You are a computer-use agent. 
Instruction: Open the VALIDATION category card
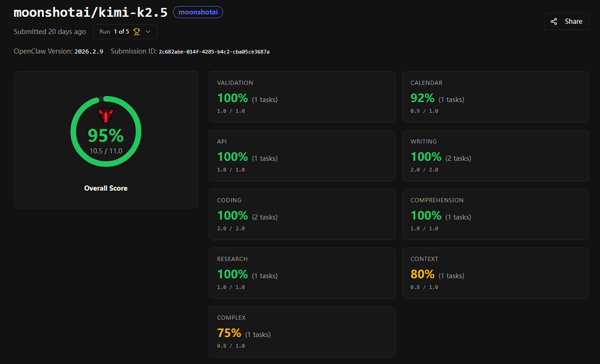pos(302,97)
